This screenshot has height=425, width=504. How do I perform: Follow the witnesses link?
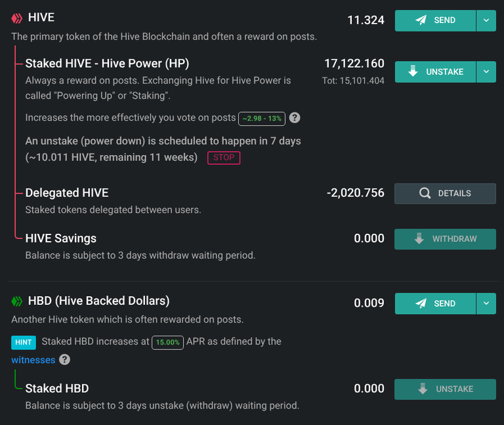[33, 360]
